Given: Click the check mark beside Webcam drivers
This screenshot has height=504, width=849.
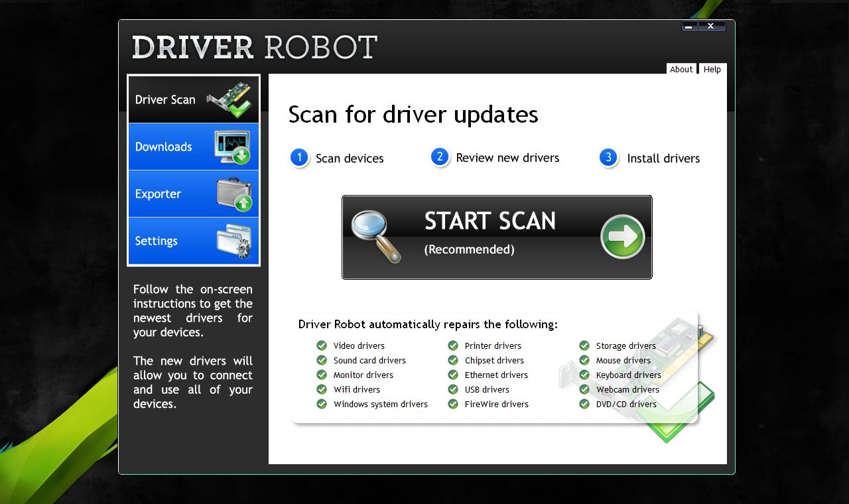Looking at the screenshot, I should pos(584,389).
